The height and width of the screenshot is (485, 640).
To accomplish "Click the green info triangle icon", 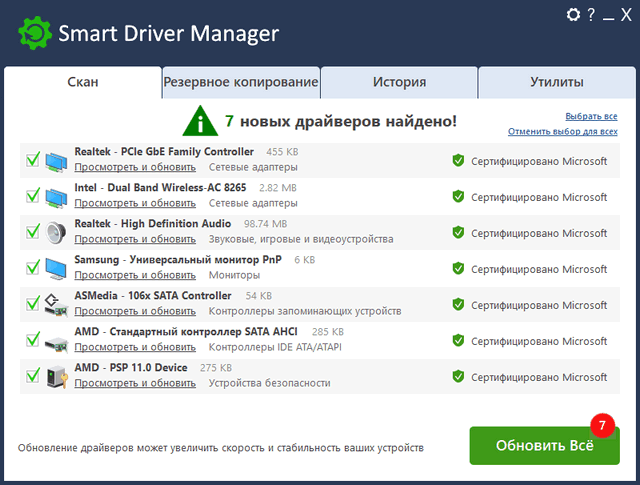I will click(203, 122).
